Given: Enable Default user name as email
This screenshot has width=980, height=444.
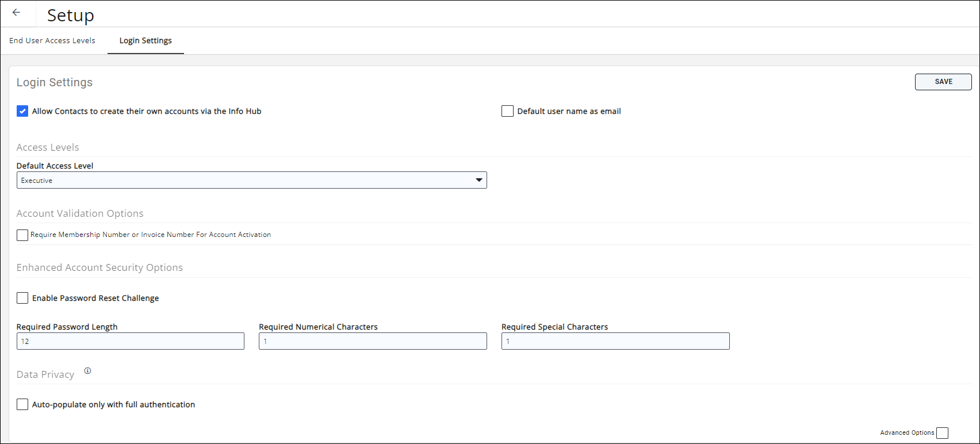Looking at the screenshot, I should click(507, 111).
